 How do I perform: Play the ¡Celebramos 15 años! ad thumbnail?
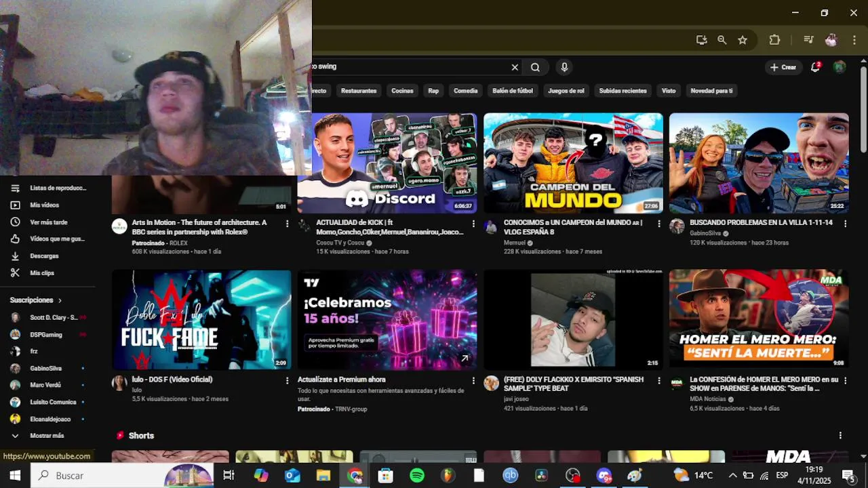[x=387, y=320]
